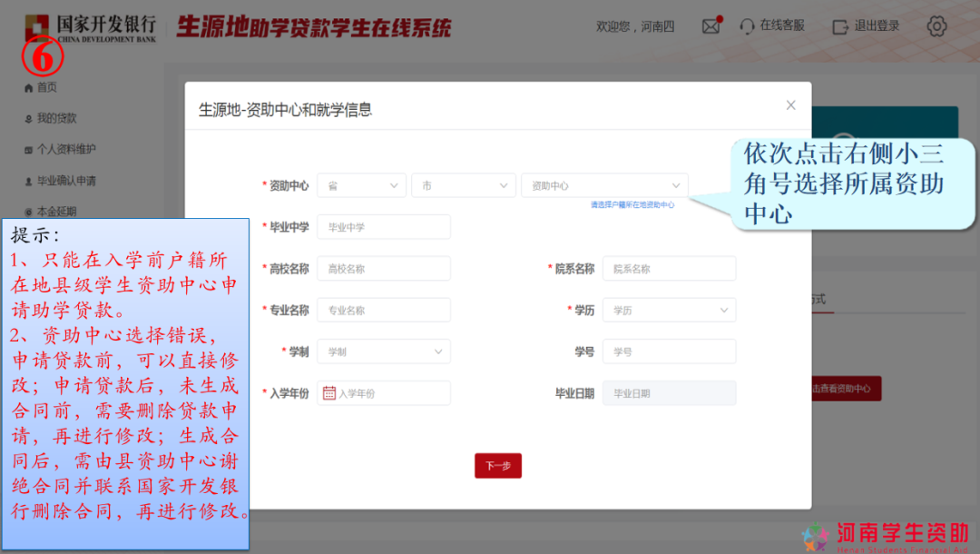Open the 学历 dropdown

tap(669, 311)
